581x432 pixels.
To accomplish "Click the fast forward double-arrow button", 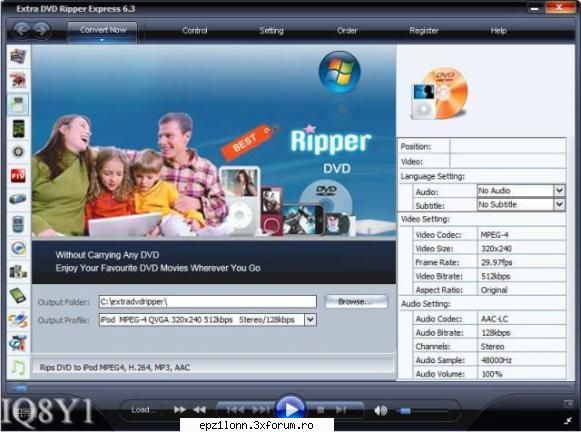I will [x=180, y=409].
